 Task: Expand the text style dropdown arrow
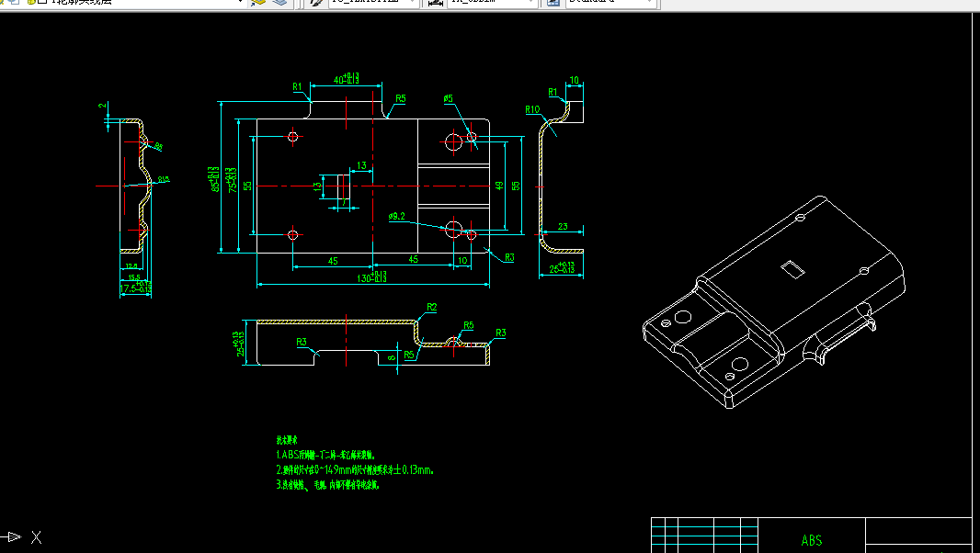pos(412,3)
